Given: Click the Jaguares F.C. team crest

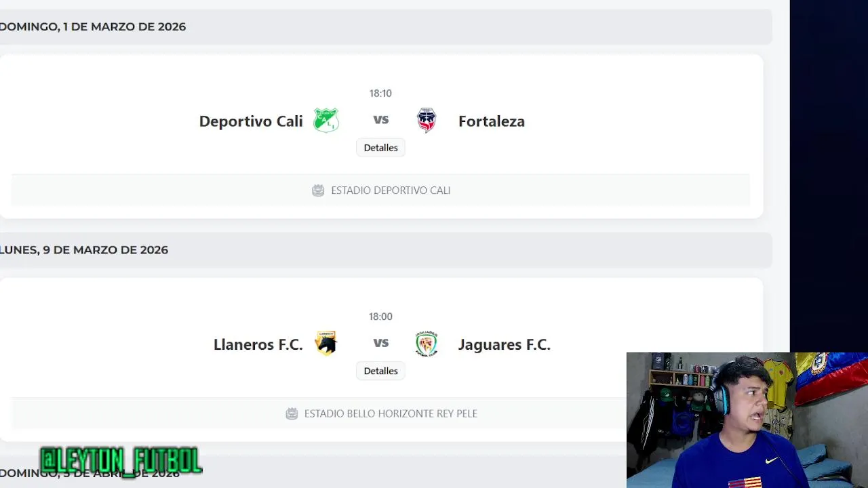Looking at the screenshot, I should [427, 344].
